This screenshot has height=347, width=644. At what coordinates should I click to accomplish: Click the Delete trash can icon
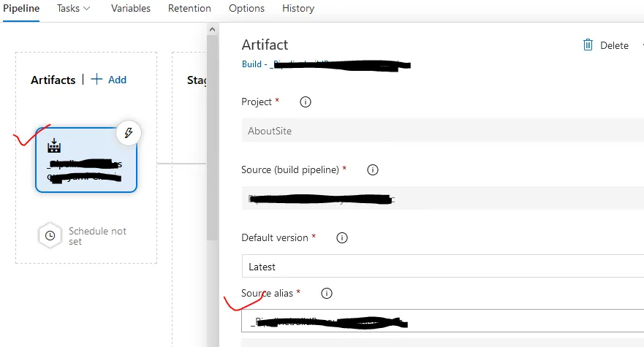pos(588,45)
